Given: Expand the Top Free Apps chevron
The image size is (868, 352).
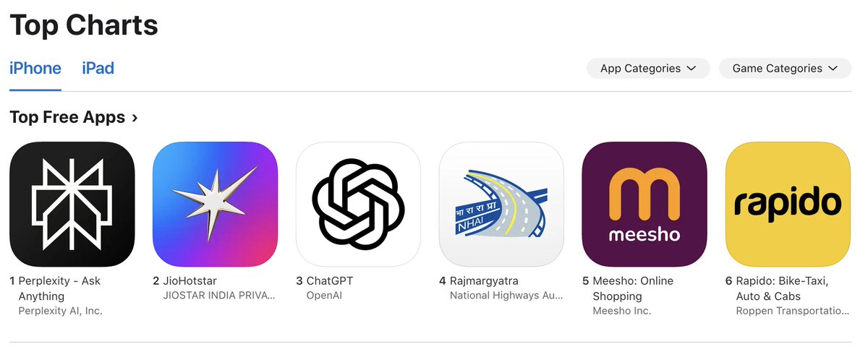Looking at the screenshot, I should tap(135, 117).
